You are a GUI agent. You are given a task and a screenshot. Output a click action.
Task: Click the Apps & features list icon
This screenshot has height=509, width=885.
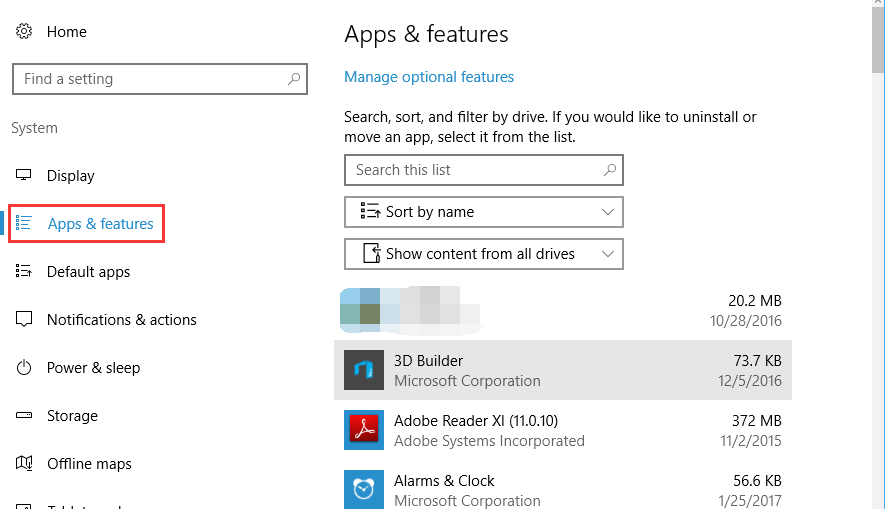(24, 223)
